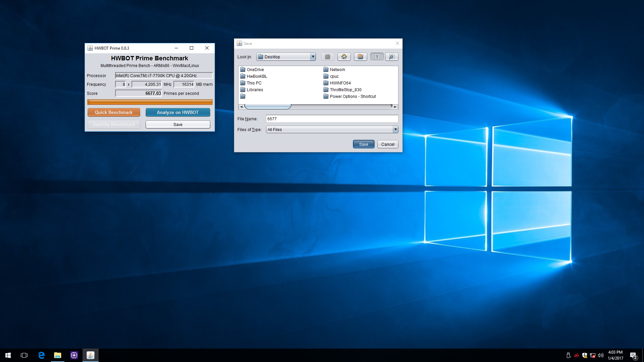Image resolution: width=644 pixels, height=362 pixels.
Task: Maximize the HWBOT Prime window
Action: click(x=192, y=48)
